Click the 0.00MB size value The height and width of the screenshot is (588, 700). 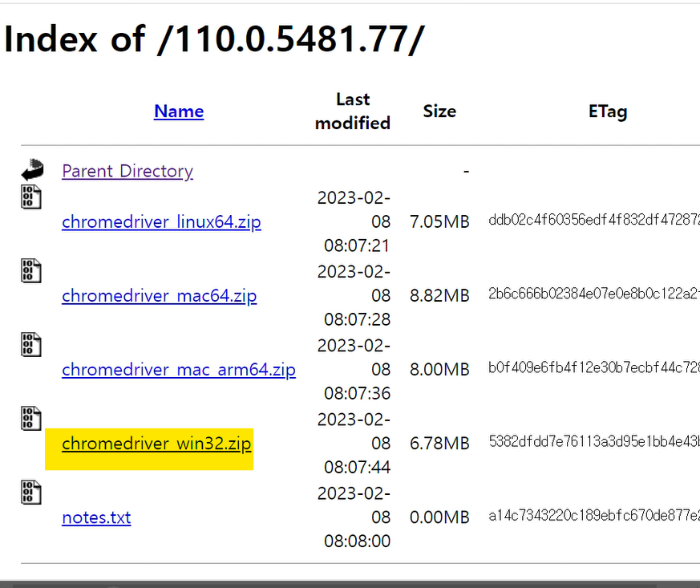(x=439, y=517)
